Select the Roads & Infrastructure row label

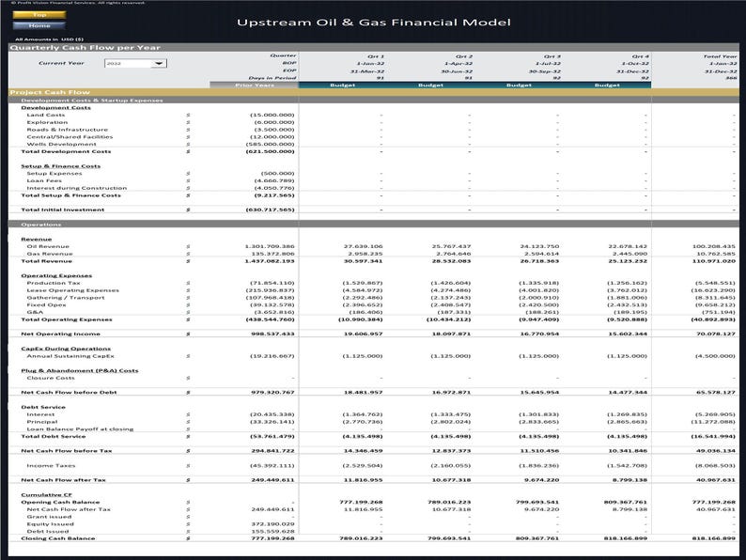click(x=67, y=130)
